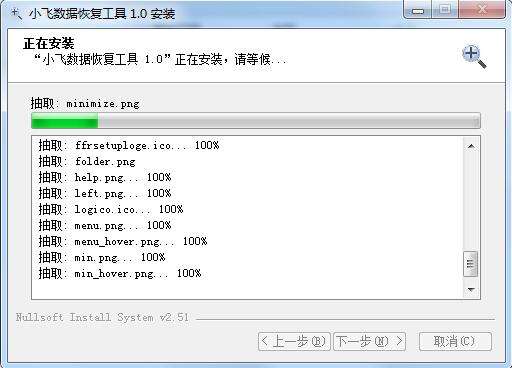Click the window title 小飞数据恢复工具 1.0 安装
512x368 pixels.
coord(102,14)
